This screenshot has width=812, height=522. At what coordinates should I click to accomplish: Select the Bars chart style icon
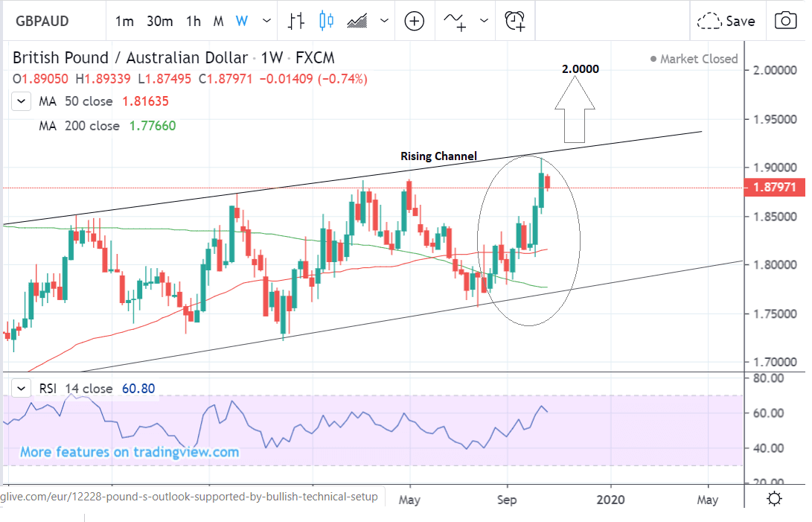point(297,21)
